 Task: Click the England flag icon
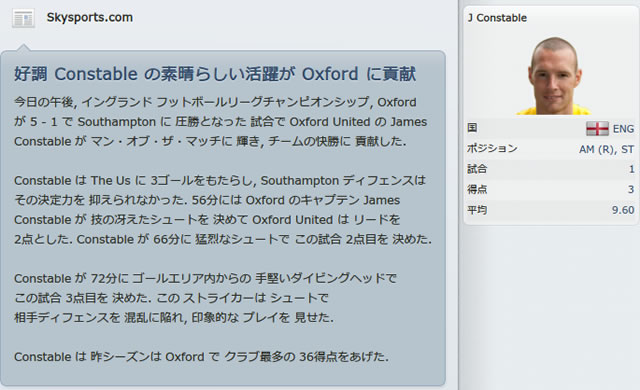[x=597, y=129]
